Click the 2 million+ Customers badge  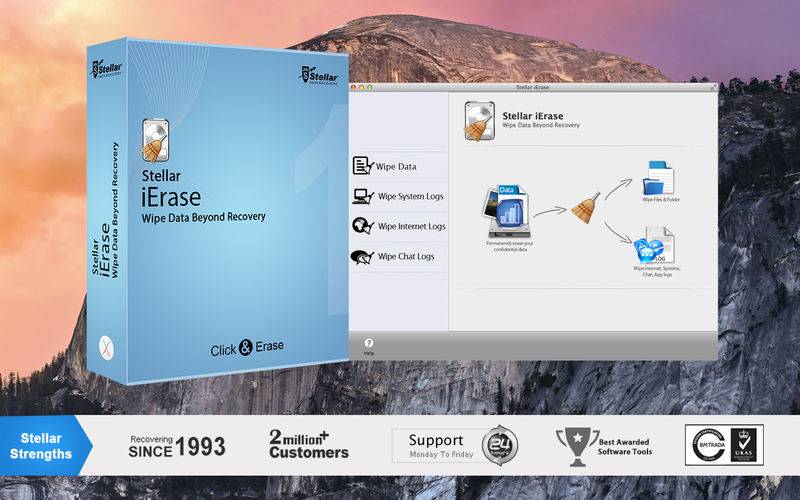[309, 444]
